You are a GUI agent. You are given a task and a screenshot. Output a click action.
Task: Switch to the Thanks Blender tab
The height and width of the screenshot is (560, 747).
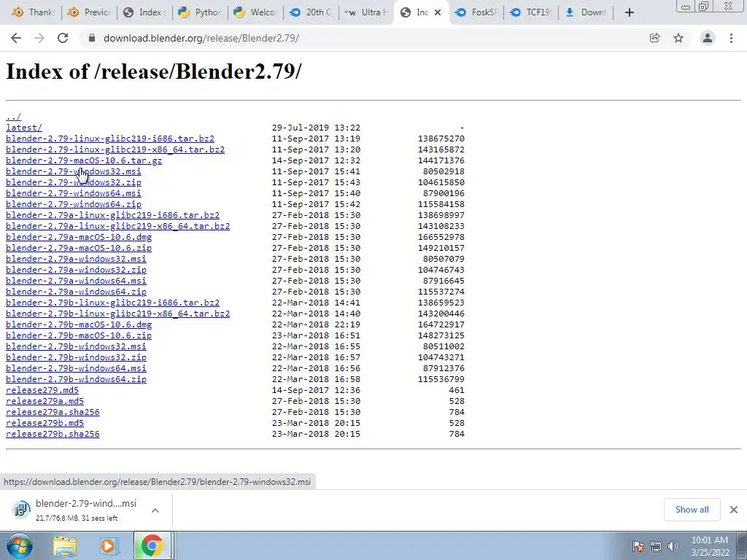point(34,12)
